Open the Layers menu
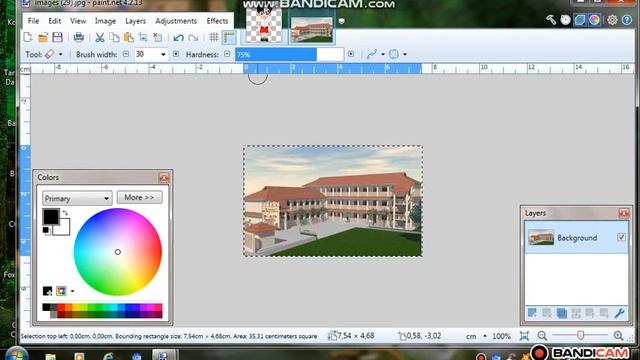Image resolution: width=640 pixels, height=360 pixels. click(x=136, y=21)
